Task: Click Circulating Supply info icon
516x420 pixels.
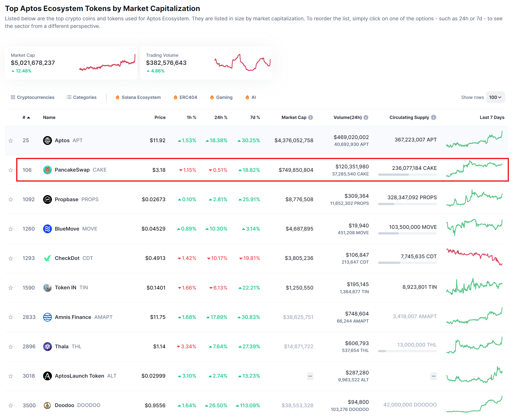Action: [433, 117]
